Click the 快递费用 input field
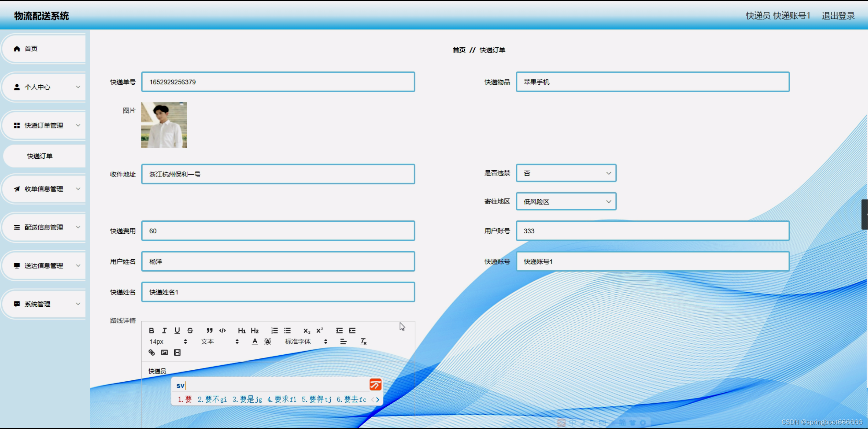Screen dimensions: 868x429 (278, 231)
